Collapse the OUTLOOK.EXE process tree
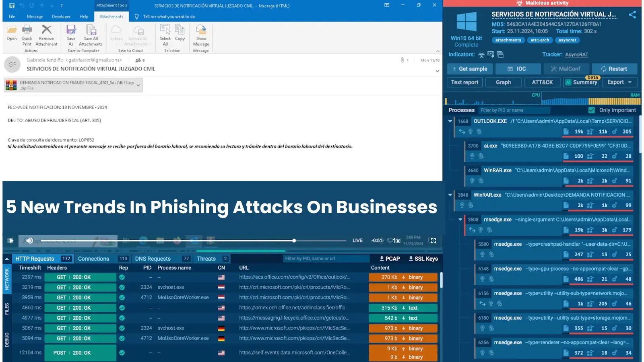Viewport: 644px width, 362px height. [450, 121]
